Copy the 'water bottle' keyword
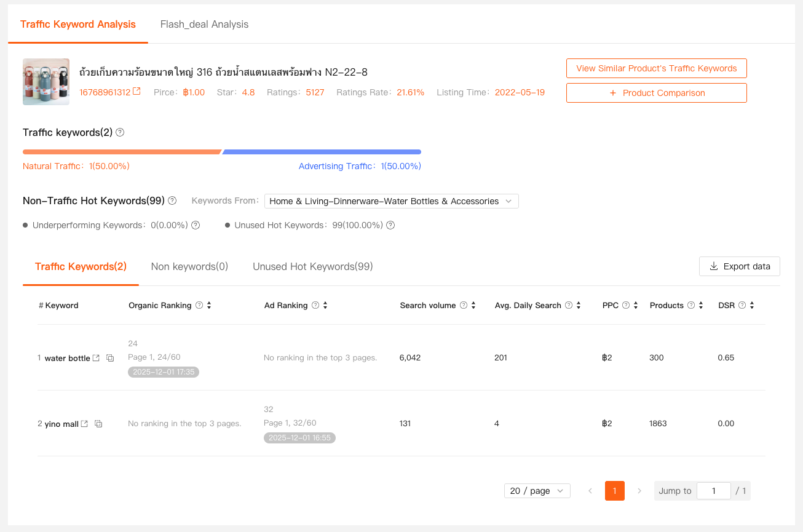The height and width of the screenshot is (532, 803). pos(110,358)
